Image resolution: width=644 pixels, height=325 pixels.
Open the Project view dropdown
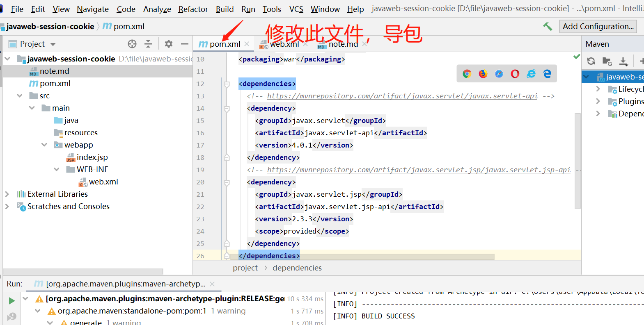53,44
